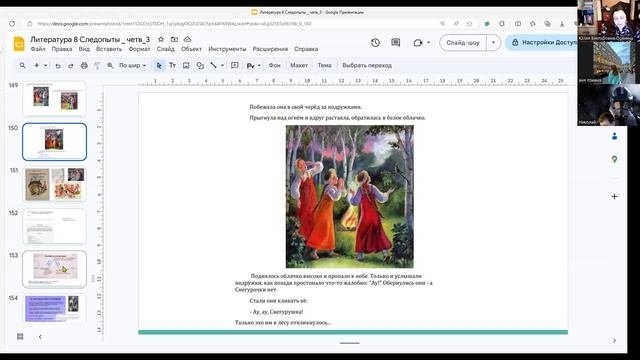Click the zoom magnifier tool
640x360 pixels.
point(110,65)
